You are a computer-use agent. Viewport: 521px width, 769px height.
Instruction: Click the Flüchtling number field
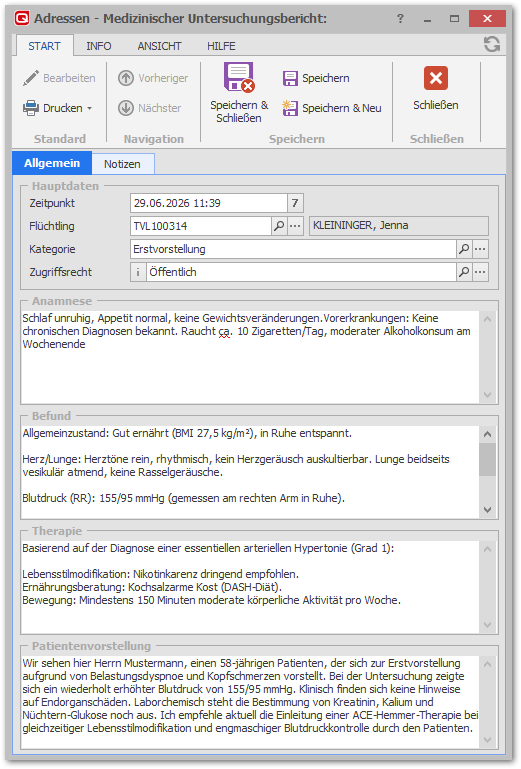point(201,226)
